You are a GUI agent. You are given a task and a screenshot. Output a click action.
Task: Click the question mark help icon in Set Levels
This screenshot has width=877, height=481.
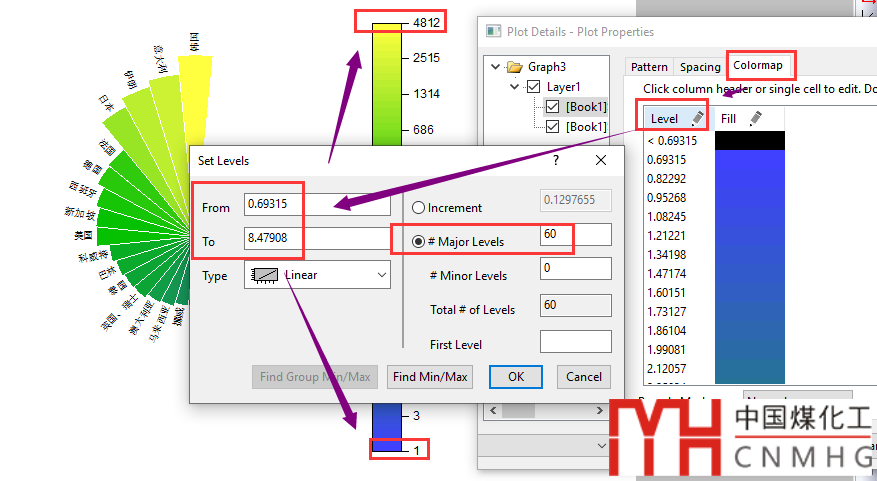pyautogui.click(x=555, y=161)
